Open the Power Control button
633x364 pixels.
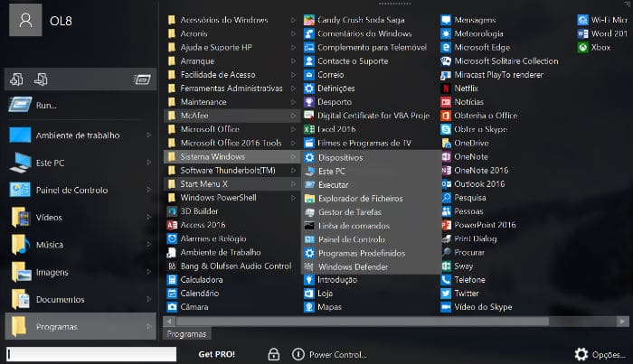coord(329,354)
